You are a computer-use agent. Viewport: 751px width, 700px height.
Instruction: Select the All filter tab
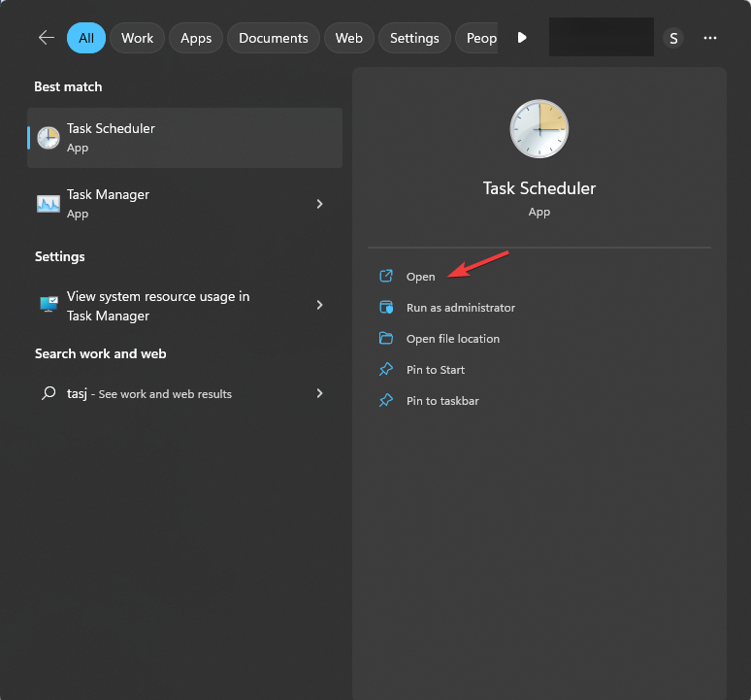point(86,38)
